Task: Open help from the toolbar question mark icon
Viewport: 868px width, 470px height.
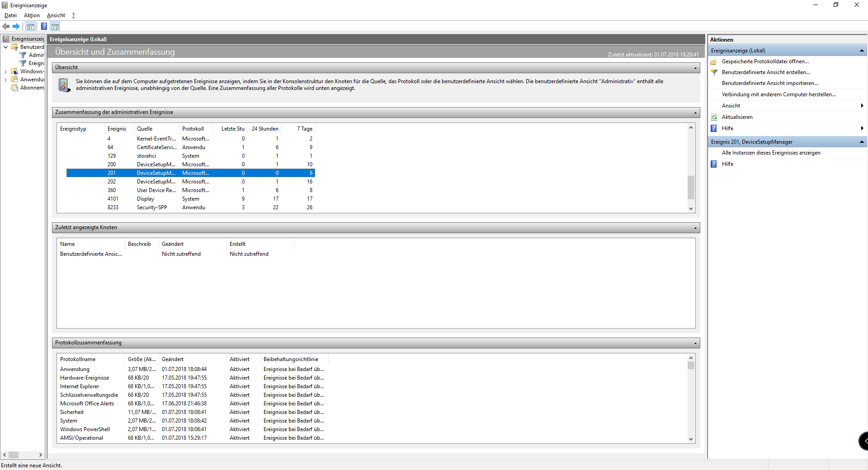Action: pyautogui.click(x=44, y=26)
